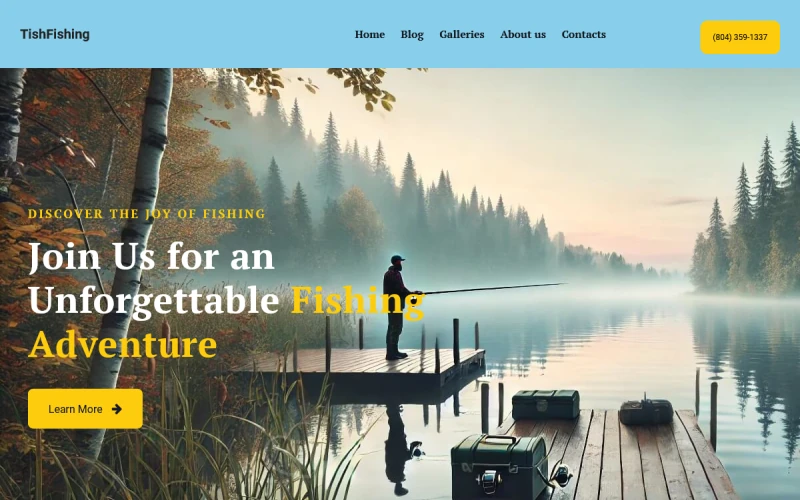Open the Home menu item
This screenshot has height=500, width=800.
pos(370,34)
